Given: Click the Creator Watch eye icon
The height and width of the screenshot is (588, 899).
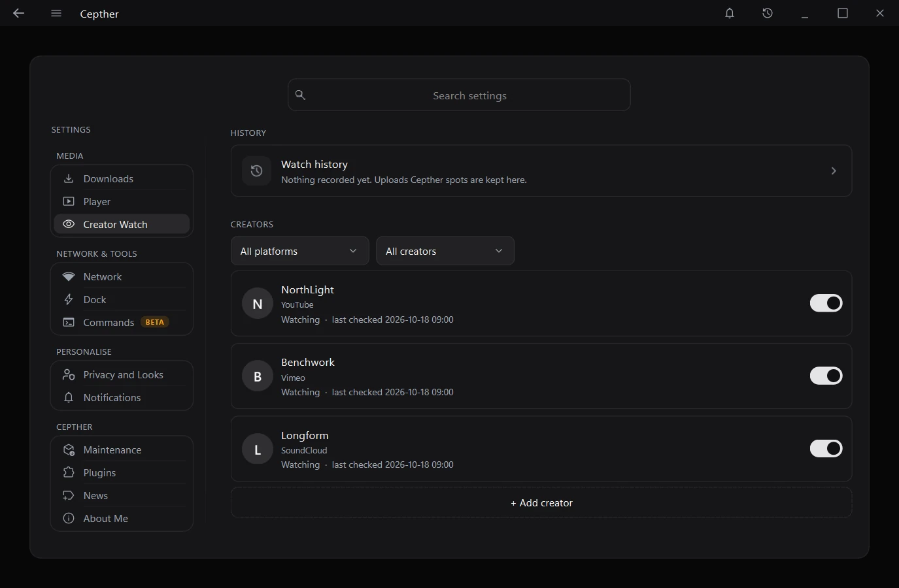Looking at the screenshot, I should coord(69,224).
